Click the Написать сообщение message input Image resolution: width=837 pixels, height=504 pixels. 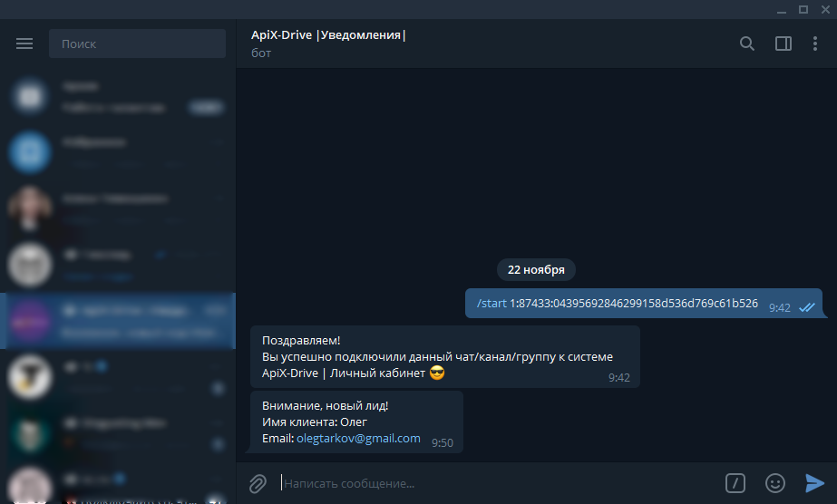click(x=496, y=484)
